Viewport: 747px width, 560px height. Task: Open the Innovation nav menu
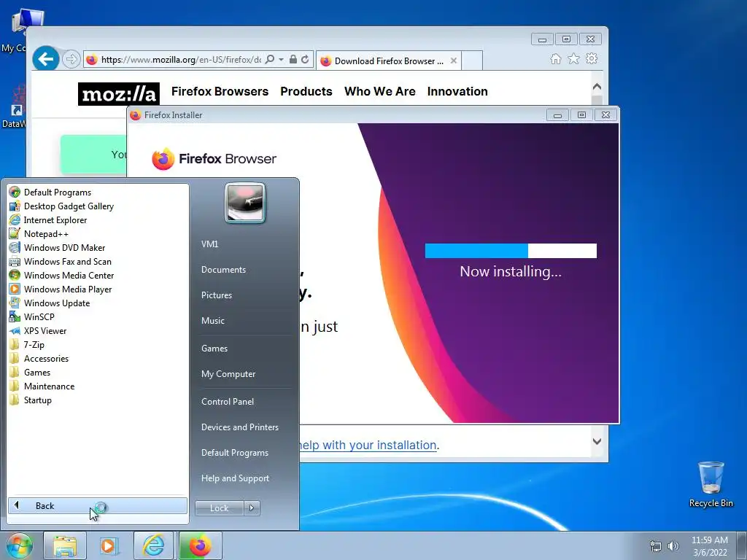coord(457,91)
